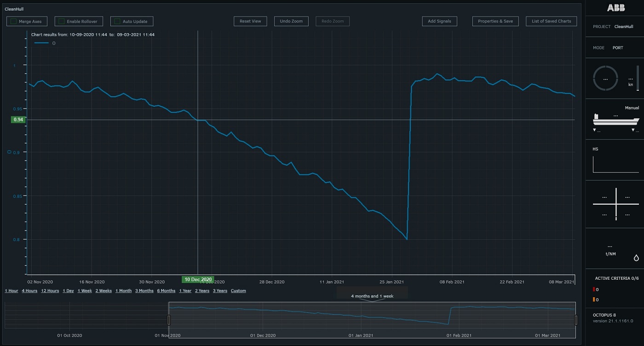
Task: Toggle the Enable Rollover checkbox
Action: pos(62,22)
